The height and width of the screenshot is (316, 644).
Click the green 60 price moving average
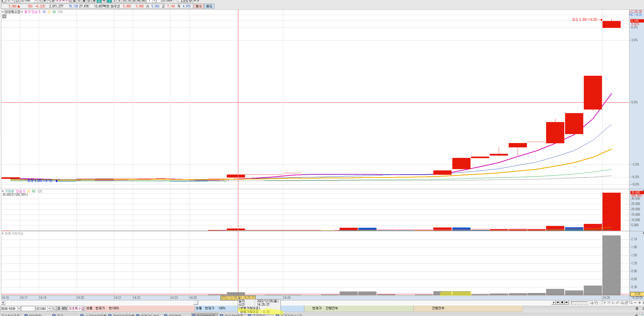pyautogui.click(x=54, y=12)
